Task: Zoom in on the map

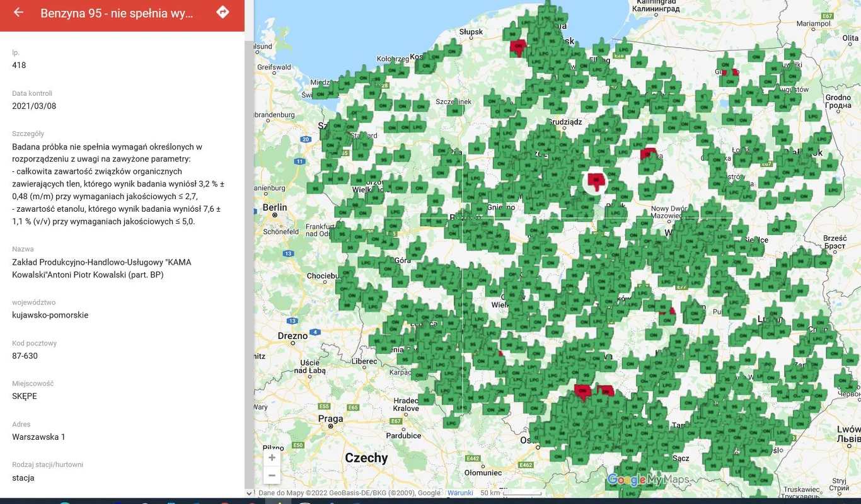Action: [x=272, y=458]
